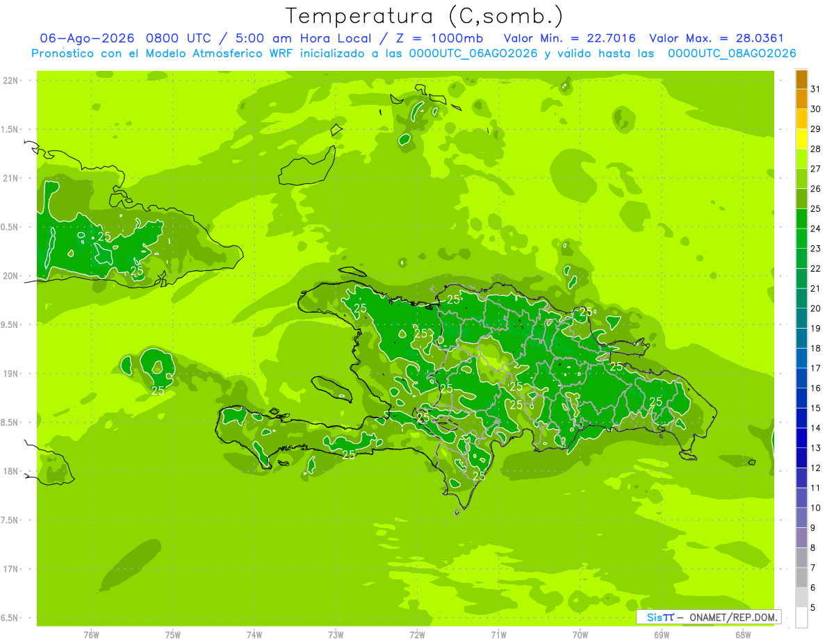Click the 17N latitude label
834x644 pixels.
tap(12, 570)
